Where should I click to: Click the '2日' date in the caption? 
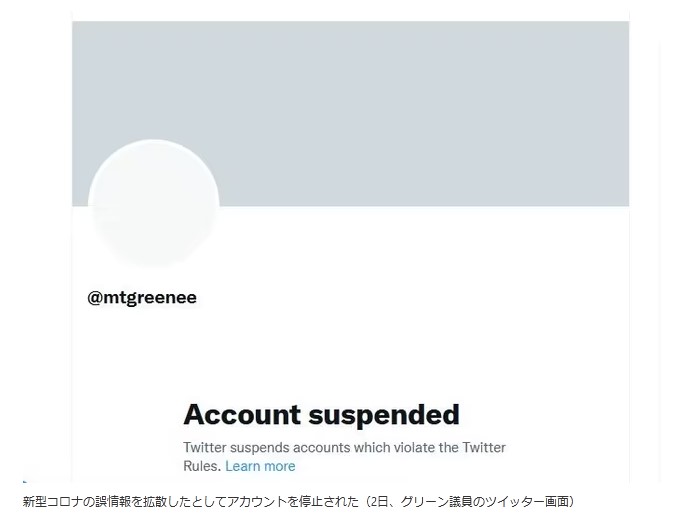click(x=379, y=501)
